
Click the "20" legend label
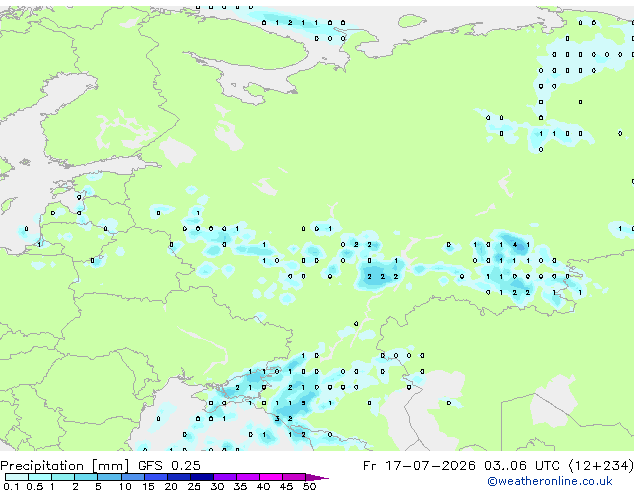click(x=171, y=486)
